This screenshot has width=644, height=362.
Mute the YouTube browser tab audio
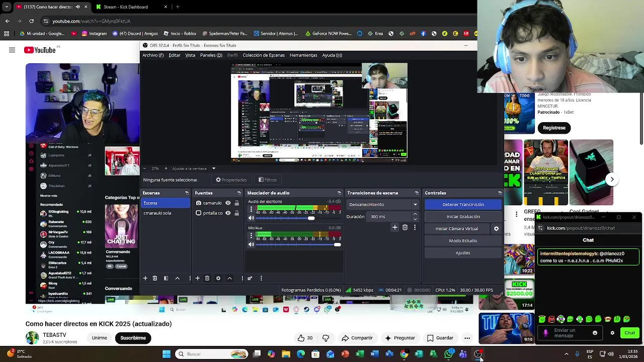(77, 7)
